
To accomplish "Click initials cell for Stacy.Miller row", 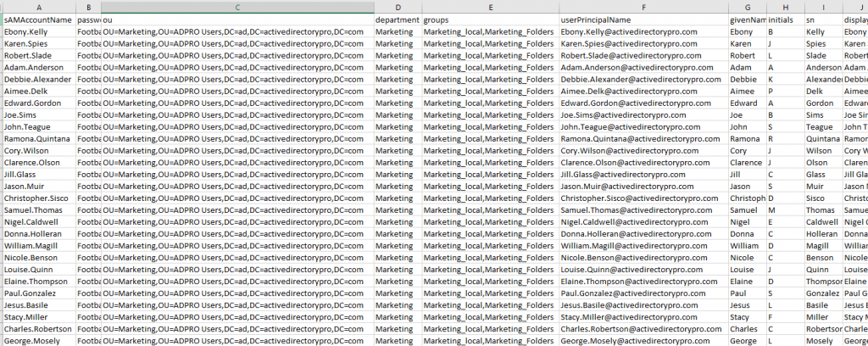I will 786,317.
